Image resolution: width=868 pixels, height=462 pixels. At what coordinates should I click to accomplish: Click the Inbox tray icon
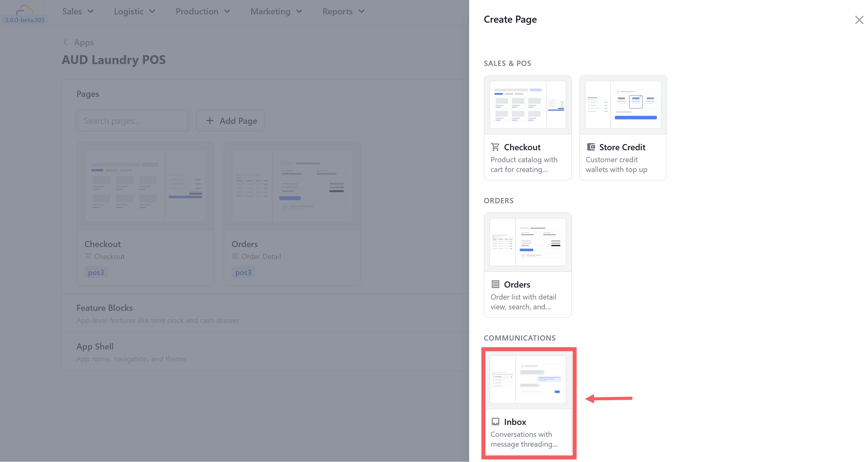click(x=495, y=422)
